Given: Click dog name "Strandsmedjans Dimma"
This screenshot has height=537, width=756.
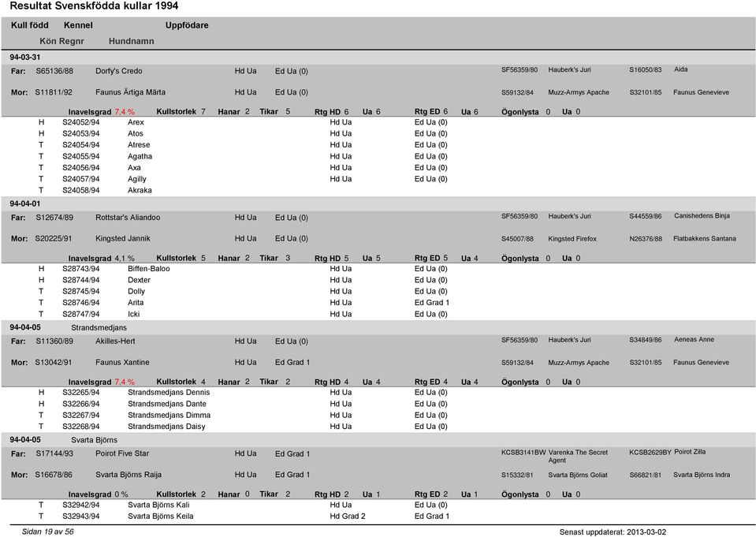Looking at the screenshot, I should pos(169,415).
